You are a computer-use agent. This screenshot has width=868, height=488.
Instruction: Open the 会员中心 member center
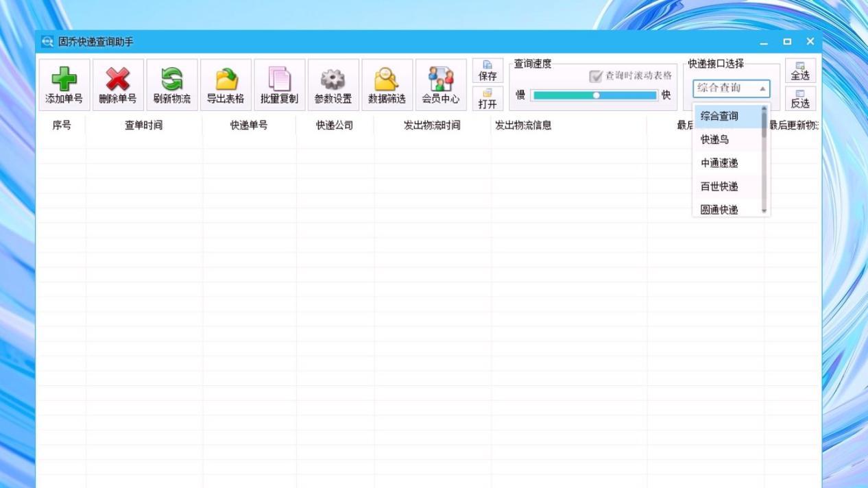(x=439, y=84)
